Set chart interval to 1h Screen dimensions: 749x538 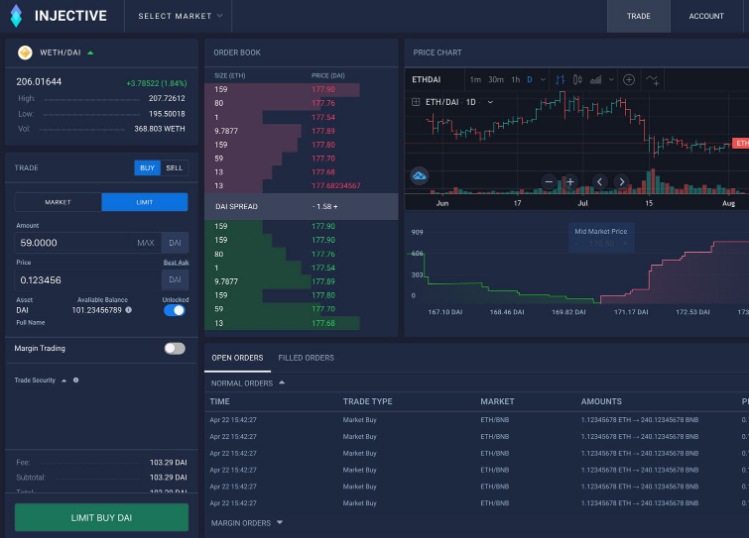(515, 80)
